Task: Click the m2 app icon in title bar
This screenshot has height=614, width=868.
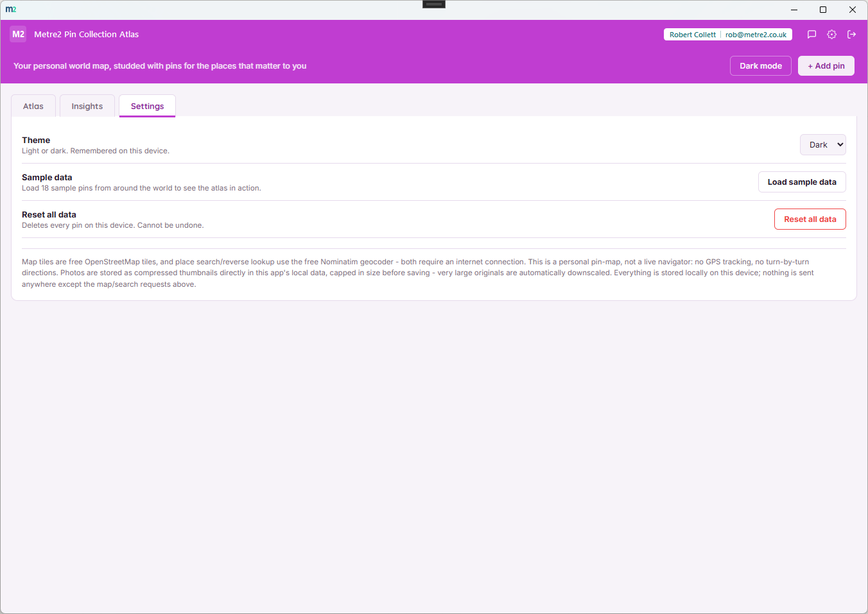Action: [11, 10]
